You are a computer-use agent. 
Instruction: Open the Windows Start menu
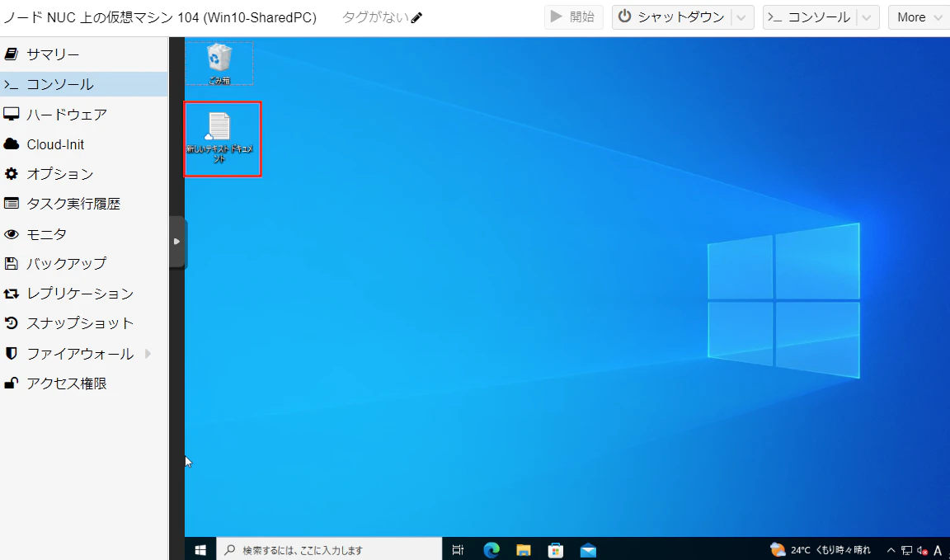pyautogui.click(x=200, y=550)
